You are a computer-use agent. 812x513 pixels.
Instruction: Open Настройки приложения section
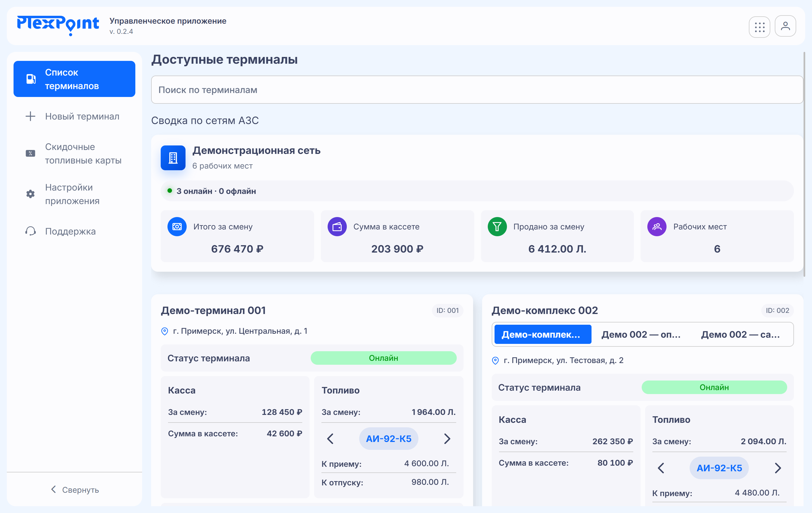click(x=74, y=194)
